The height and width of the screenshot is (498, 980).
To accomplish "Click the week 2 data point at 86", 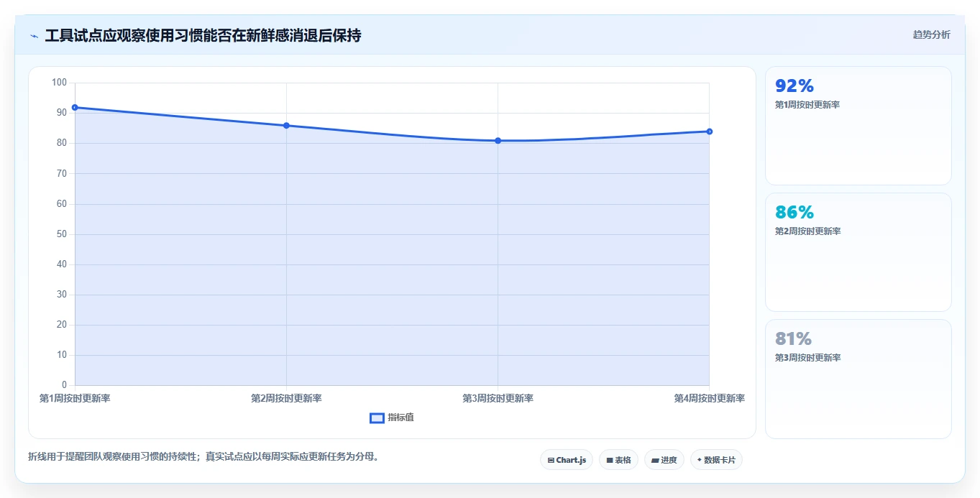I will tap(286, 126).
